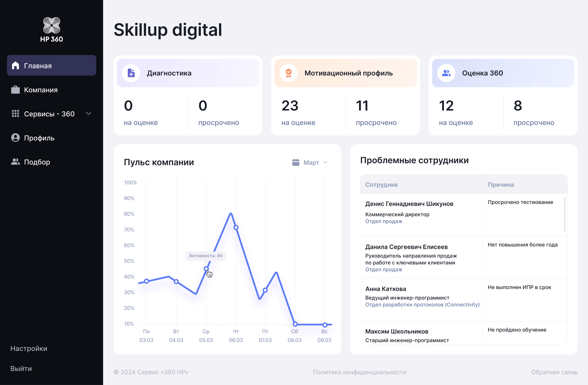Click the Обратная связь footer link
Image resolution: width=588 pixels, height=385 pixels.
pyautogui.click(x=554, y=372)
